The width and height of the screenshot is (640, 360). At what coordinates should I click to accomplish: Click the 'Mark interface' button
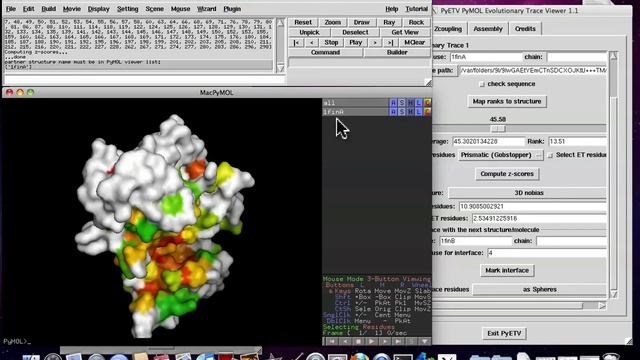point(507,270)
